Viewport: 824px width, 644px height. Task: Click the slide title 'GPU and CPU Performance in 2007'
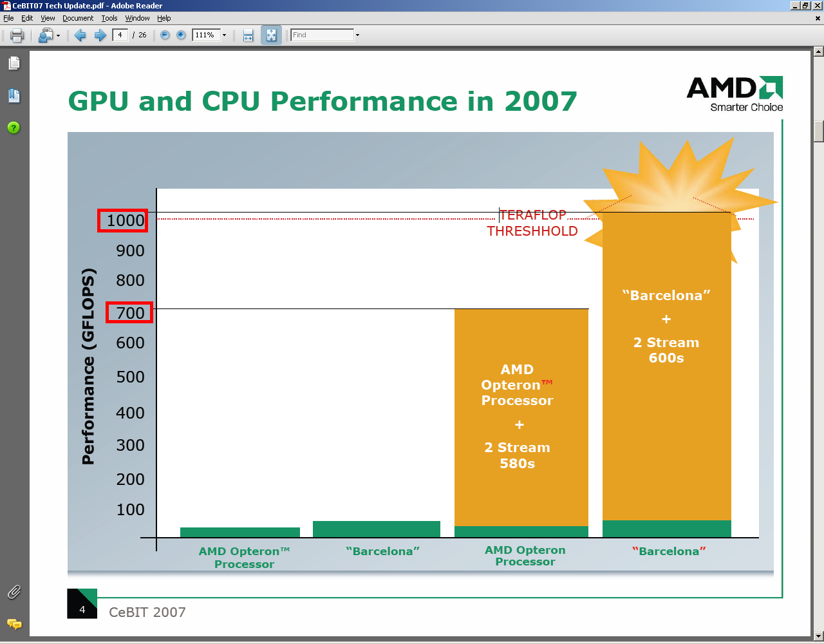(323, 101)
